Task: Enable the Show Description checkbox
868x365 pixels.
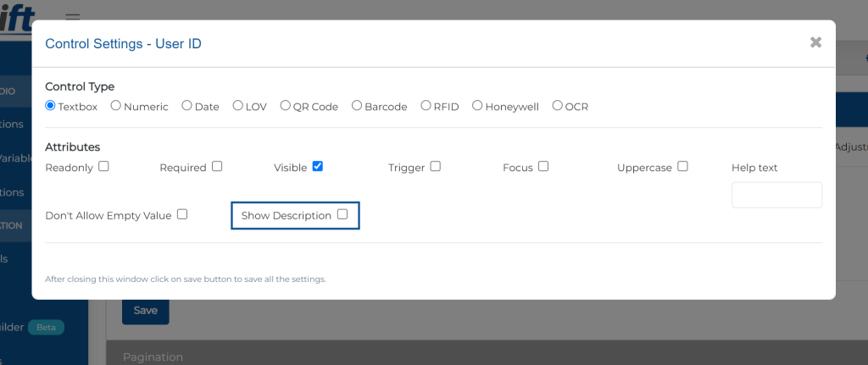Action: pyautogui.click(x=342, y=214)
